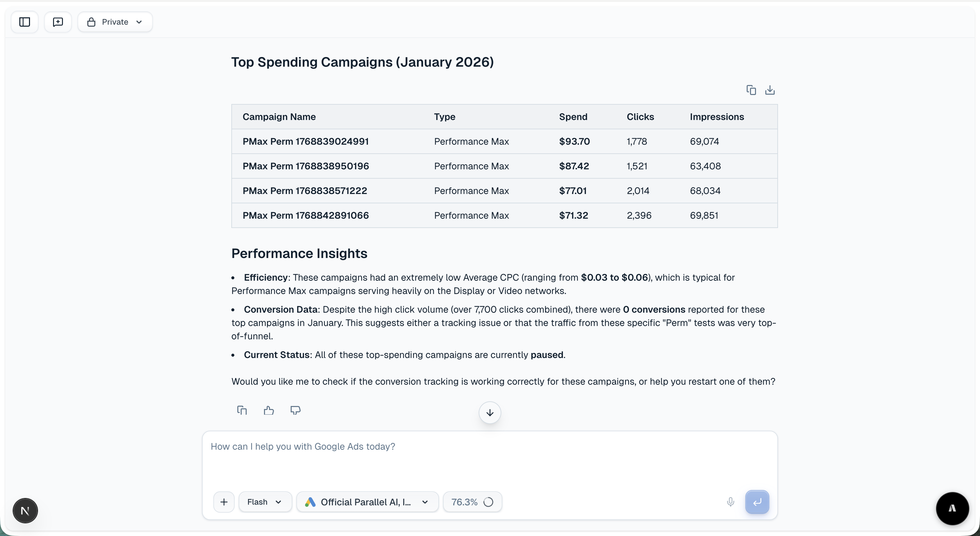980x536 pixels.
Task: Start a new chat
Action: pos(58,22)
